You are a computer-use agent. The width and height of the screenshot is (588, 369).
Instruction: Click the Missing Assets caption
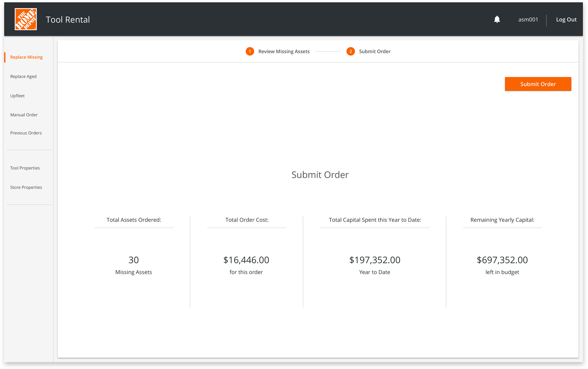pyautogui.click(x=134, y=272)
